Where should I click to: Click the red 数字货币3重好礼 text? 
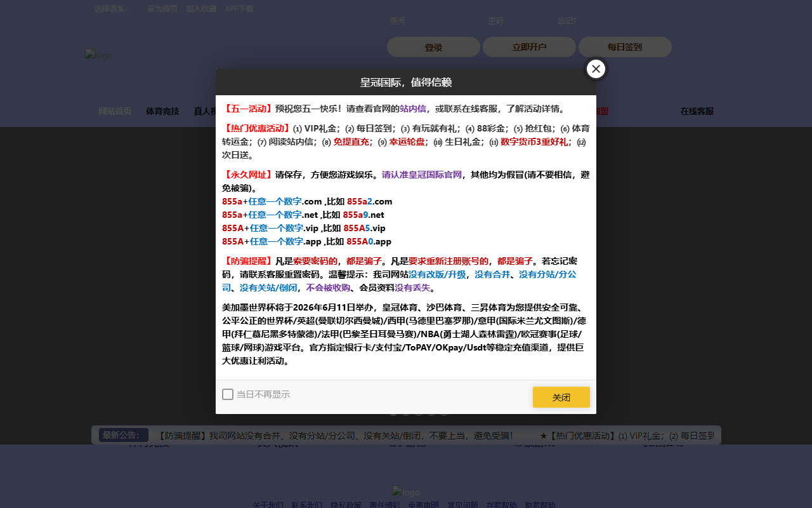click(534, 142)
